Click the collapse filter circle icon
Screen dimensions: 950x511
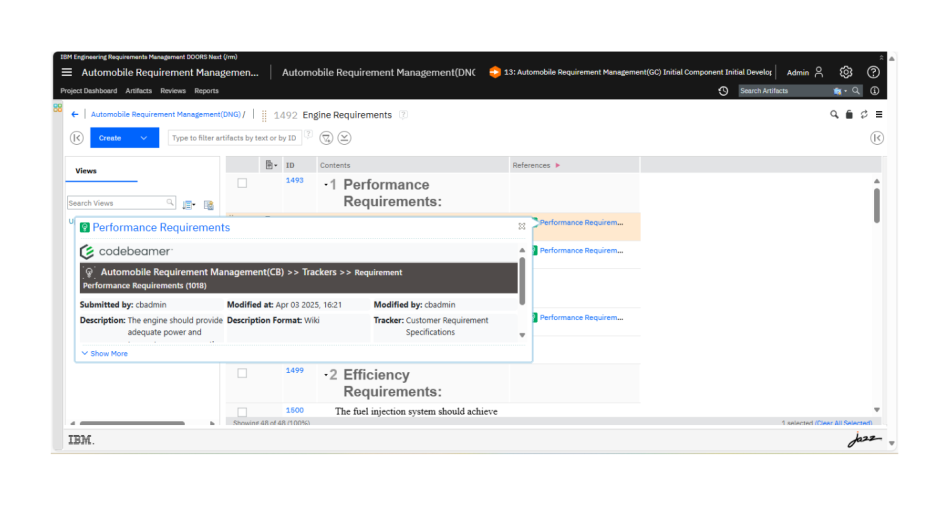(344, 138)
